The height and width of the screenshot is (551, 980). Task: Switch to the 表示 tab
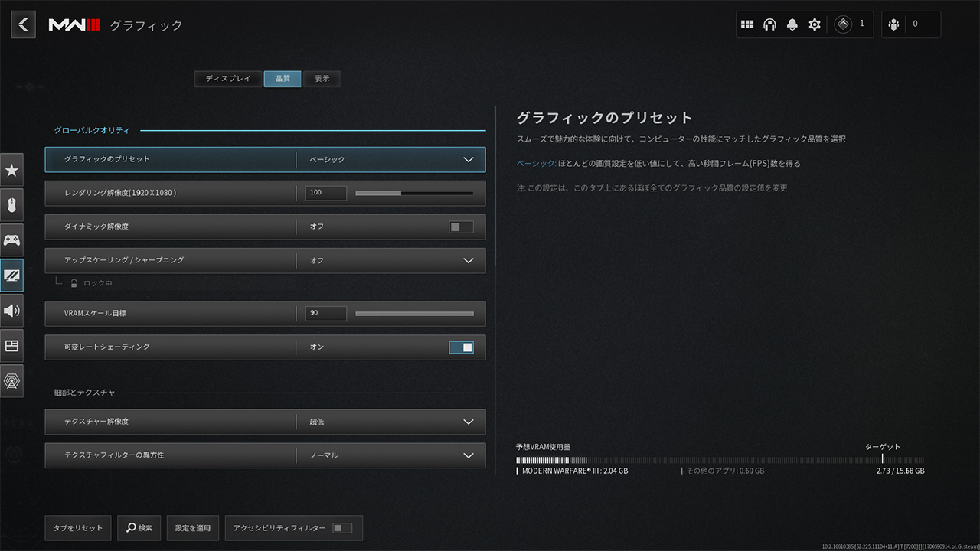(322, 79)
